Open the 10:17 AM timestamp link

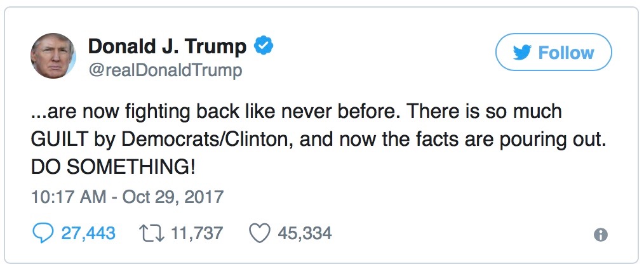69,196
